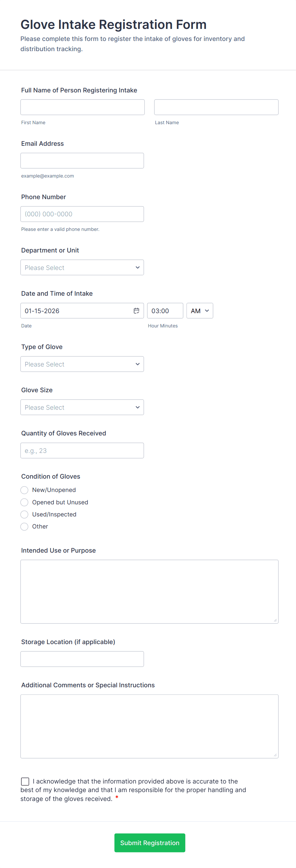The width and height of the screenshot is (296, 868).
Task: Open the date picker calendar icon
Action: [x=136, y=310]
